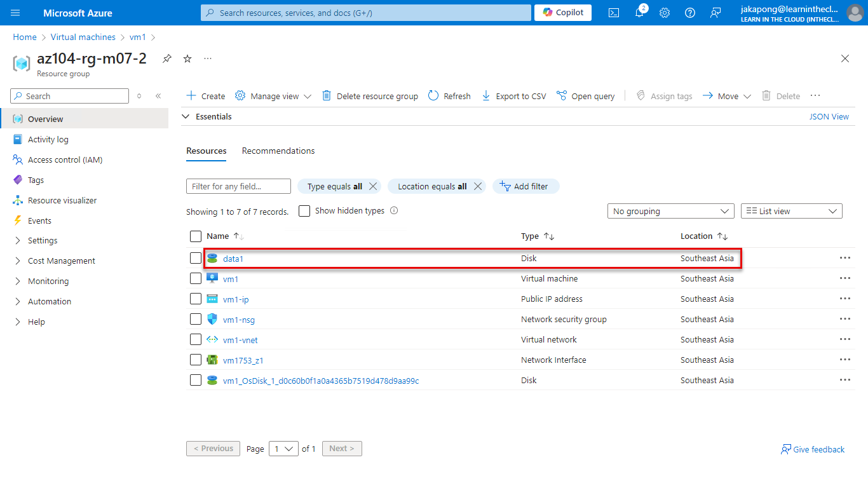The width and height of the screenshot is (868, 488).
Task: Expand Automation in the sidebar
Action: pyautogui.click(x=18, y=301)
